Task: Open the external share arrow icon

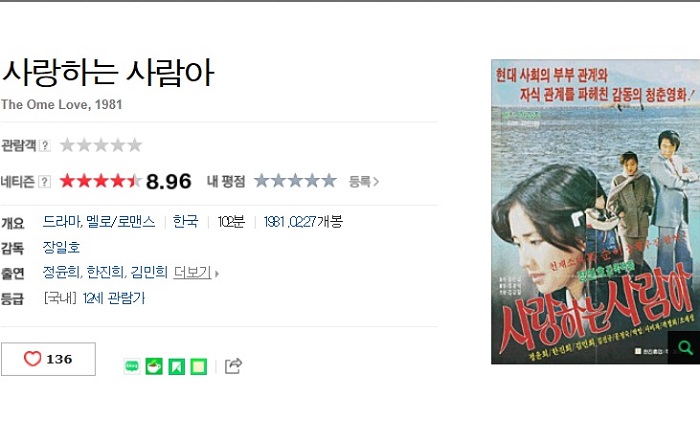Action: pos(233,366)
